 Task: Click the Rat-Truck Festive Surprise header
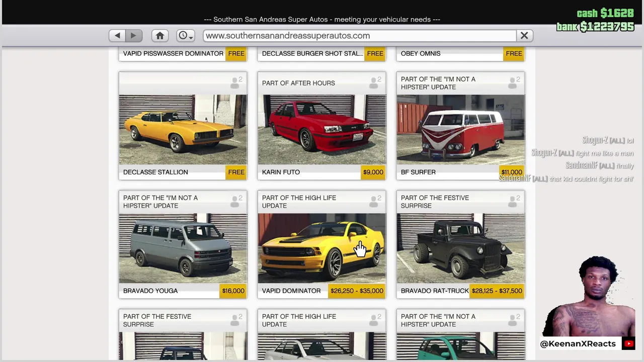tap(435, 202)
